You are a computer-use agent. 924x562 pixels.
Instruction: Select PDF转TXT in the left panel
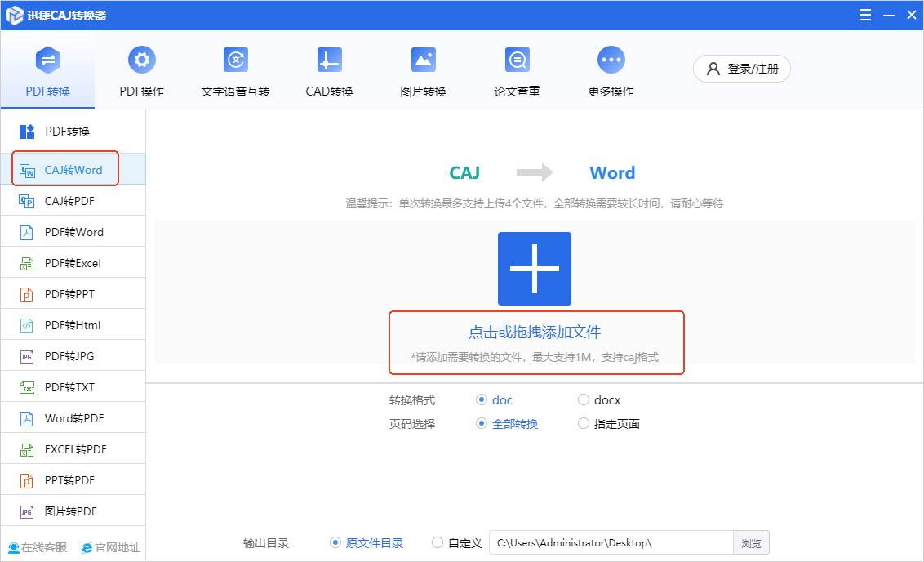[73, 386]
